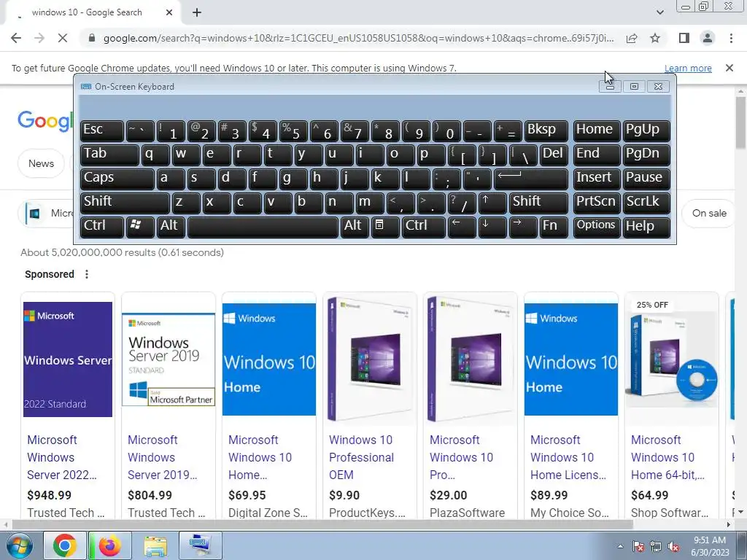Bookmark this page with the star icon
Image resolution: width=747 pixels, height=560 pixels.
click(x=655, y=38)
